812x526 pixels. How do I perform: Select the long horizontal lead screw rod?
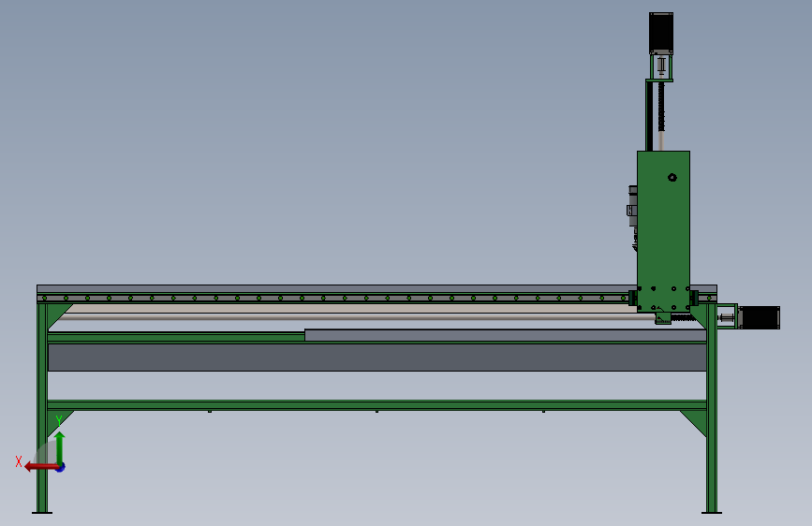click(x=358, y=316)
